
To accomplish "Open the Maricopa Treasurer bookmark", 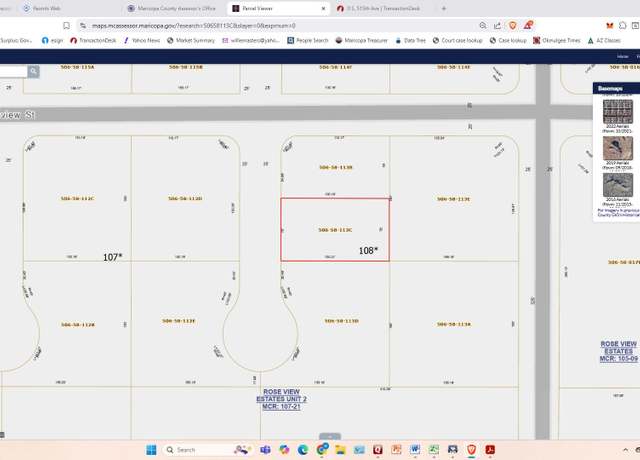I will (x=361, y=40).
